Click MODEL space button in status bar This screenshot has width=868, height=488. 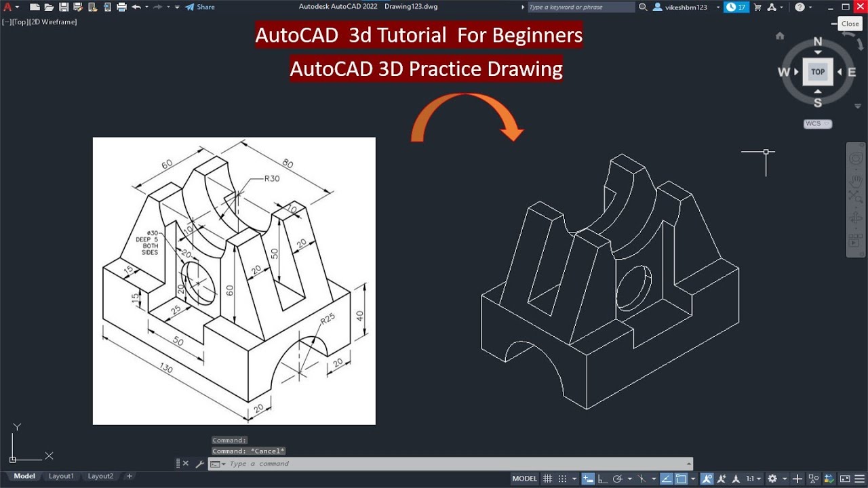525,479
